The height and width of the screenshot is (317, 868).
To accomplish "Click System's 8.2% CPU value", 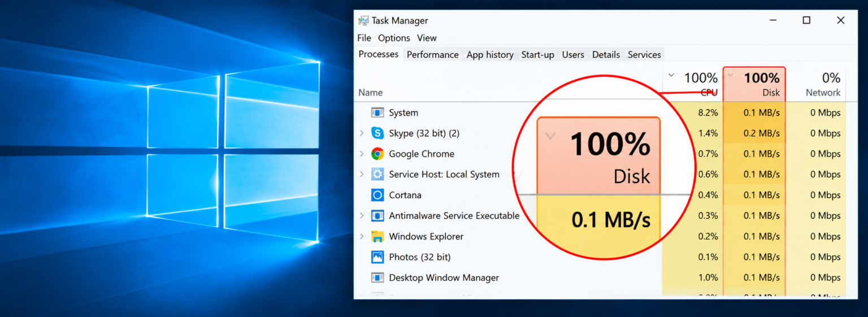I will pyautogui.click(x=708, y=113).
